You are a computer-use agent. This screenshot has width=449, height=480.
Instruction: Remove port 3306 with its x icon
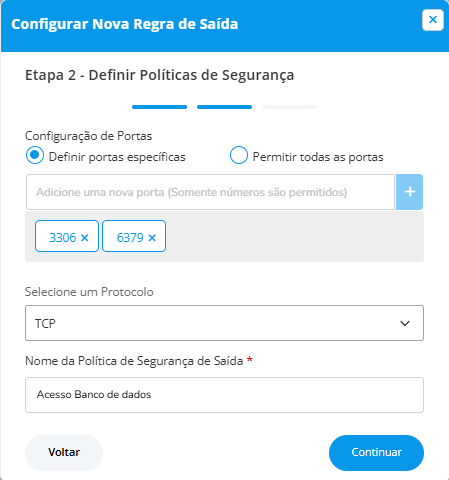[85, 238]
